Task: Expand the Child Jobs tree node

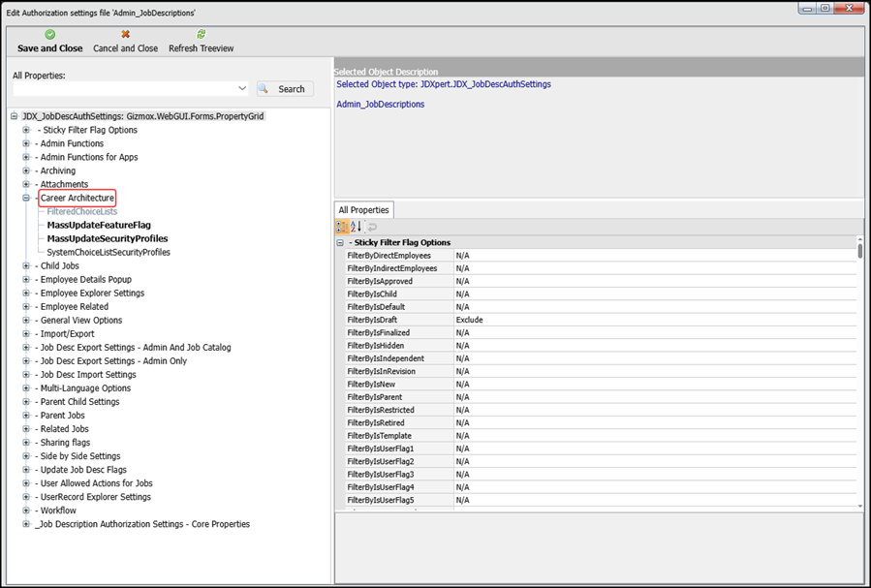Action: pyautogui.click(x=26, y=266)
